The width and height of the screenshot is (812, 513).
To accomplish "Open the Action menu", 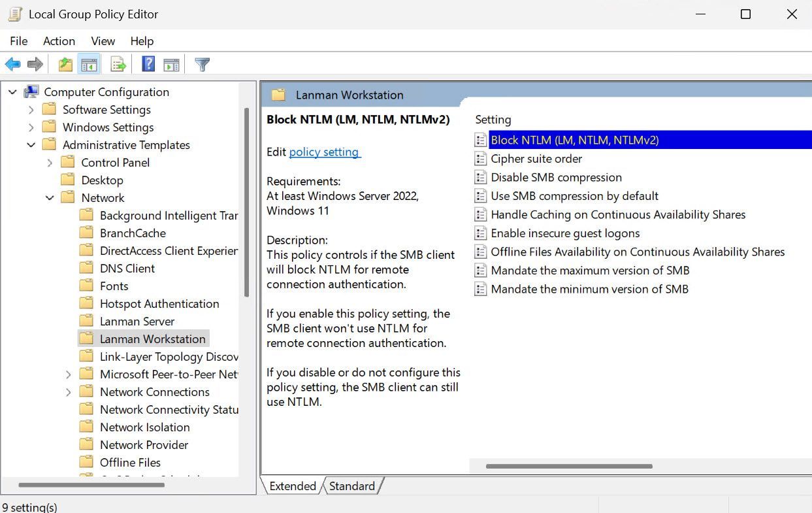I will click(59, 41).
